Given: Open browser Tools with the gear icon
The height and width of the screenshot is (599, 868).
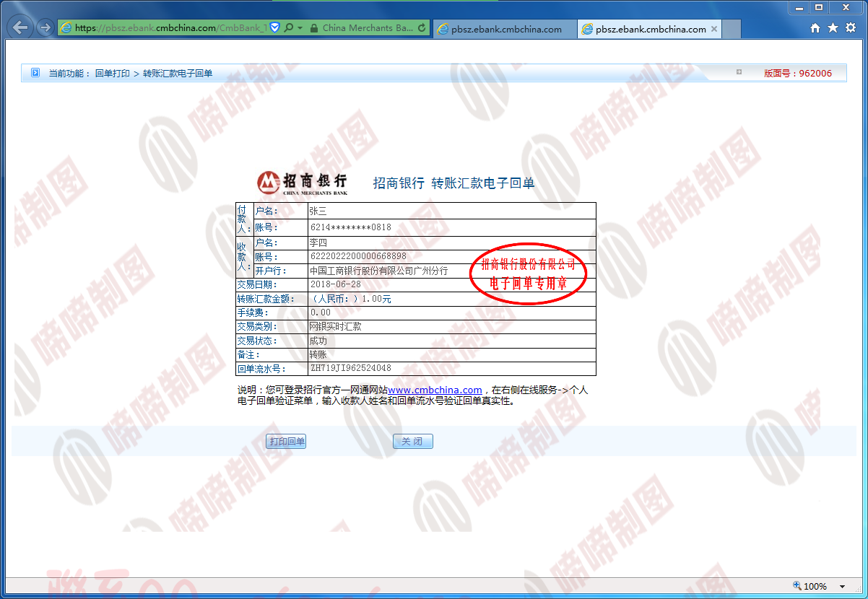Looking at the screenshot, I should [851, 28].
